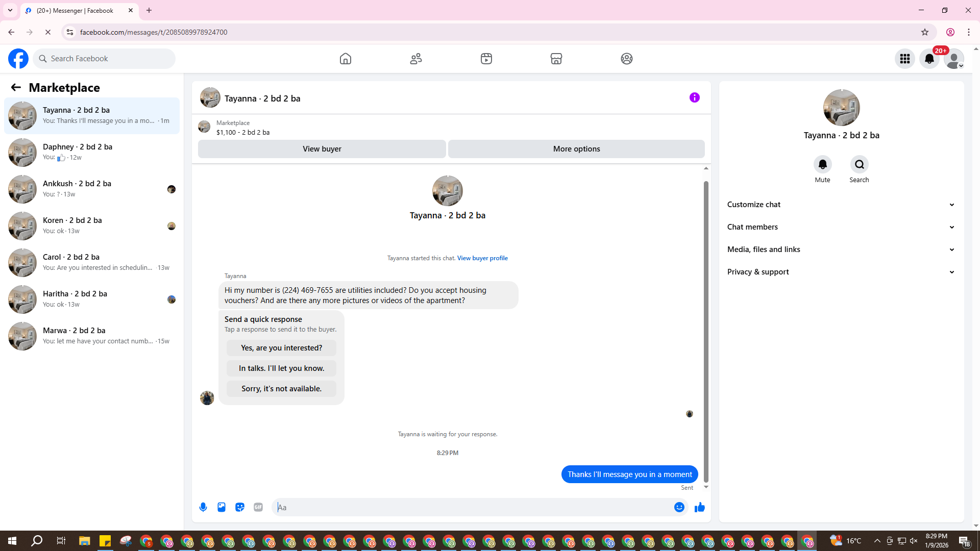
Task: Click the voice clip microphone icon
Action: tap(203, 507)
